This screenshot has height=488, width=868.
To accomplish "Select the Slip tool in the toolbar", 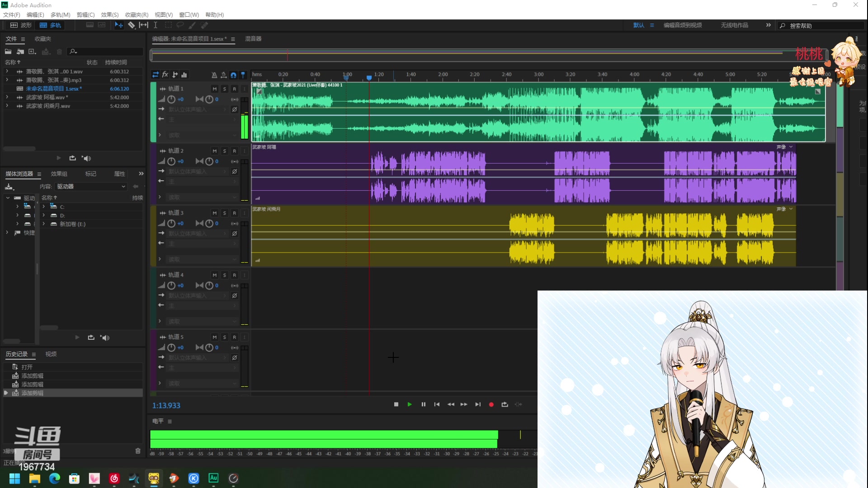I will coord(143,25).
